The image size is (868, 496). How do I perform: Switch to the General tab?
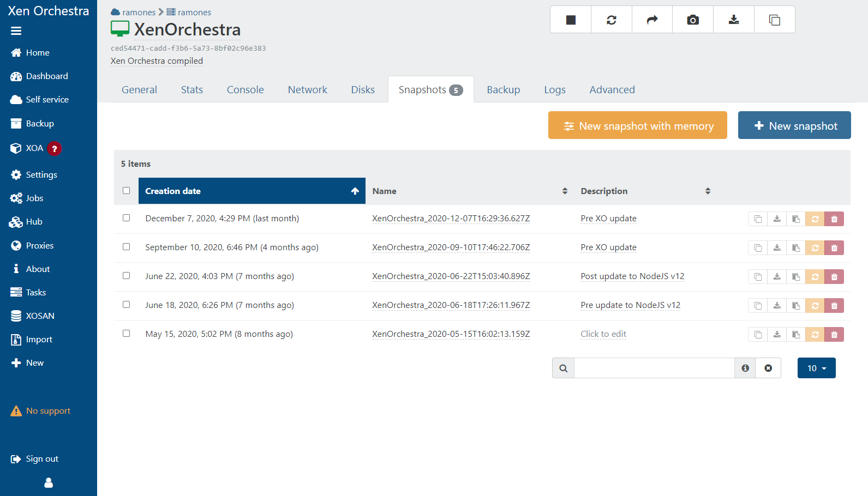tap(139, 89)
